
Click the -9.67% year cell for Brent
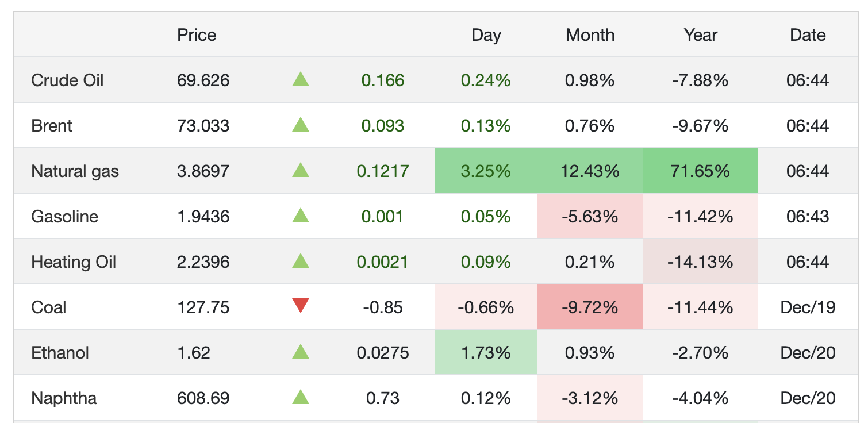tap(701, 125)
